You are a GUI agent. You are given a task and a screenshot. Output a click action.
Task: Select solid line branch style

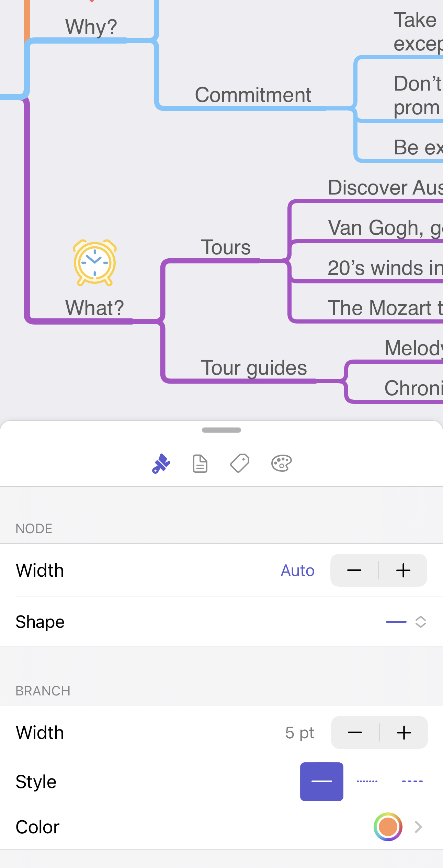pyautogui.click(x=322, y=782)
